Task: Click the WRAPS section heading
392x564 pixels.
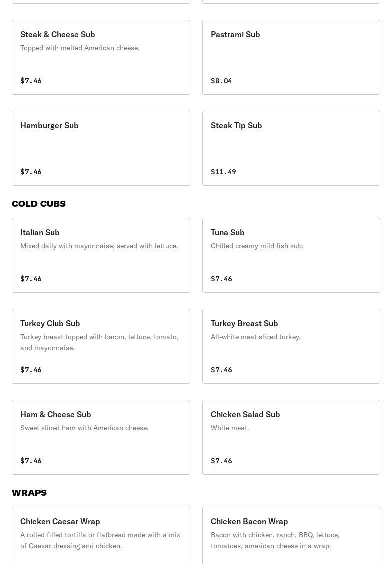Action: 29,493
